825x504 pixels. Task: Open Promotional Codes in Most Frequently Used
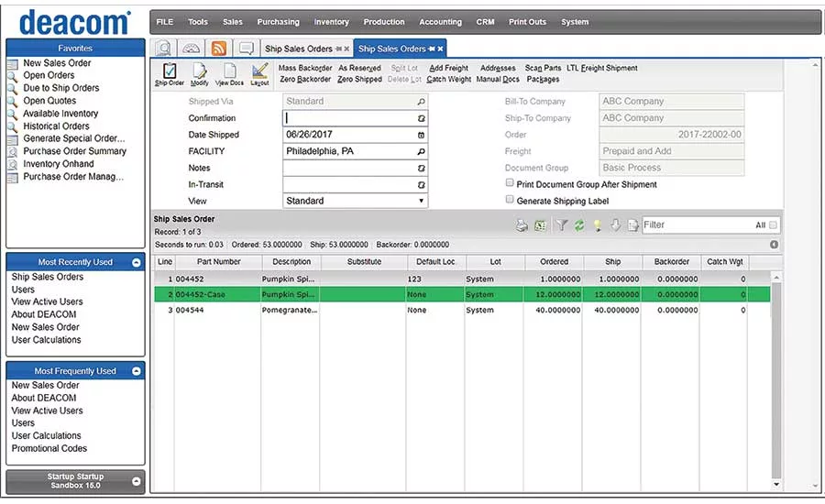click(49, 449)
